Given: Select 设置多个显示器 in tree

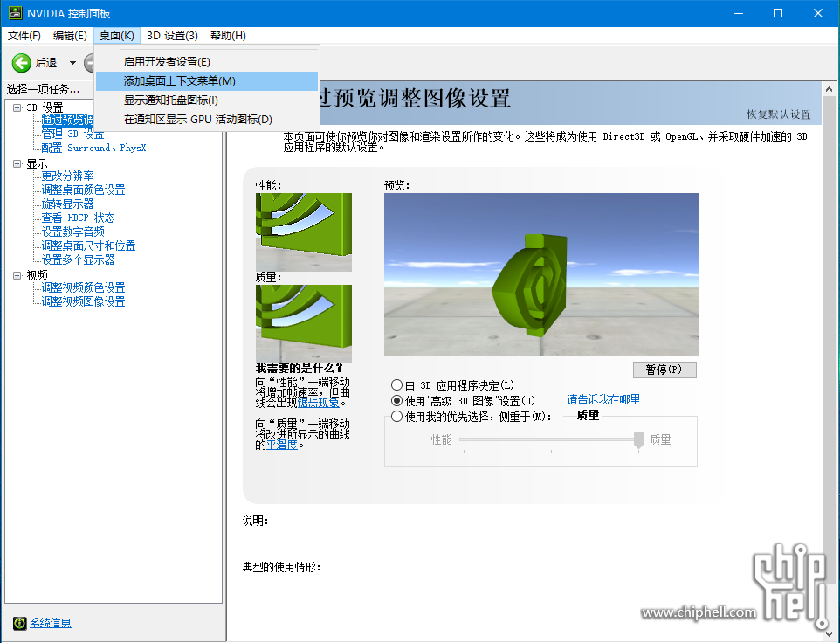Looking at the screenshot, I should point(79,259).
